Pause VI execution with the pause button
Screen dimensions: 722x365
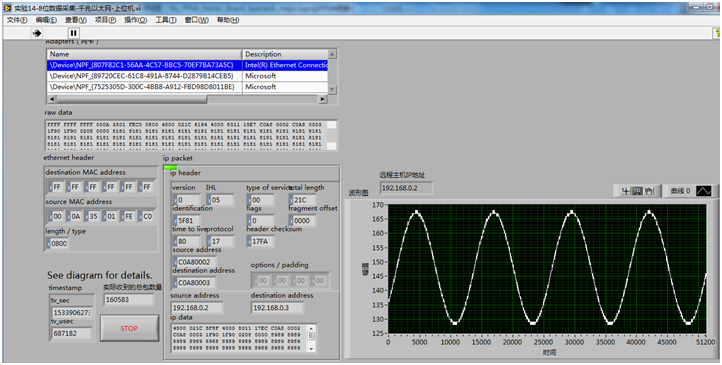74,33
